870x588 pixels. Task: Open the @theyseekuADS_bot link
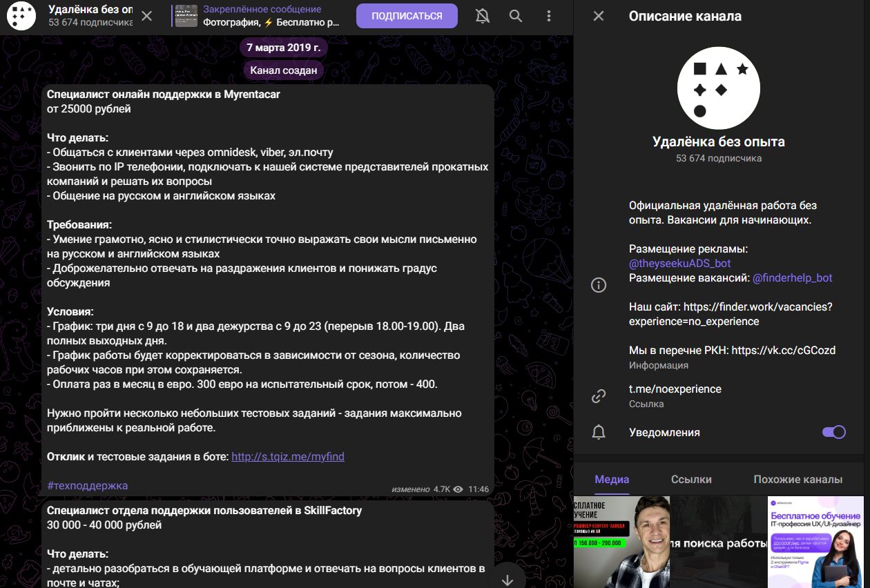pos(679,264)
